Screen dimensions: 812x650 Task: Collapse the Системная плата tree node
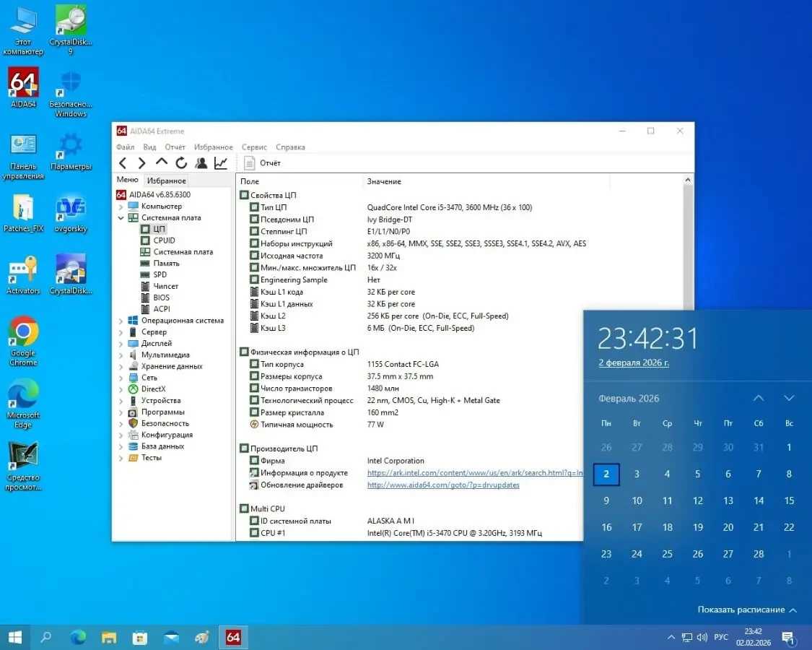(x=121, y=217)
